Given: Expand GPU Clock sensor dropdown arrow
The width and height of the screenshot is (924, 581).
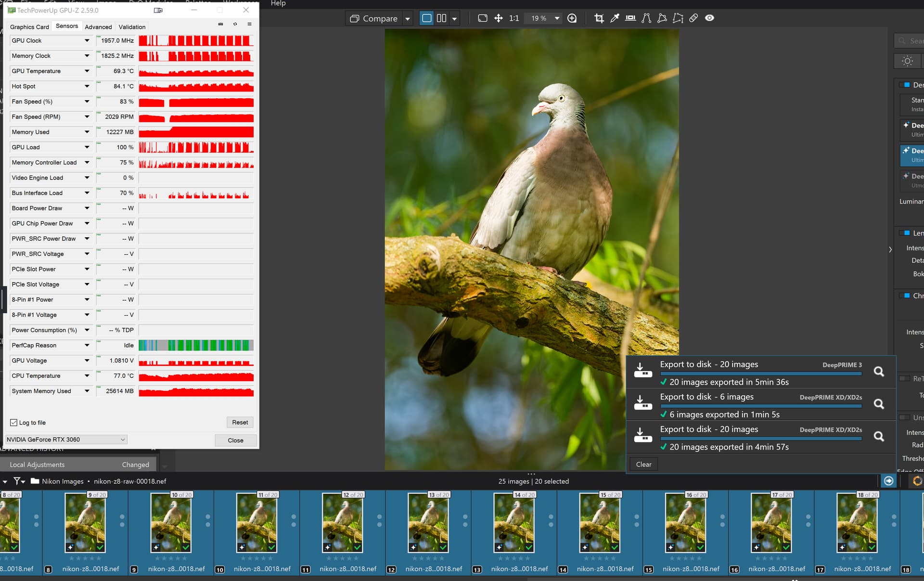Looking at the screenshot, I should 87,40.
